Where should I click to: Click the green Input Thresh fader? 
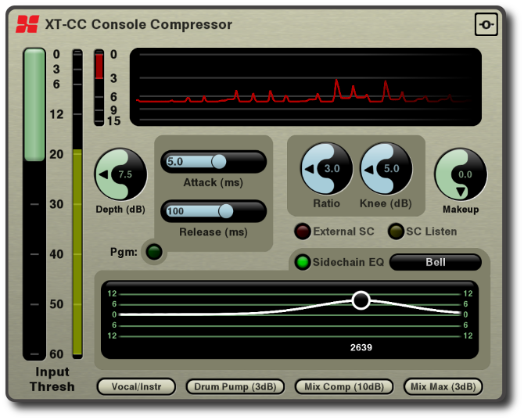pyautogui.click(x=34, y=105)
